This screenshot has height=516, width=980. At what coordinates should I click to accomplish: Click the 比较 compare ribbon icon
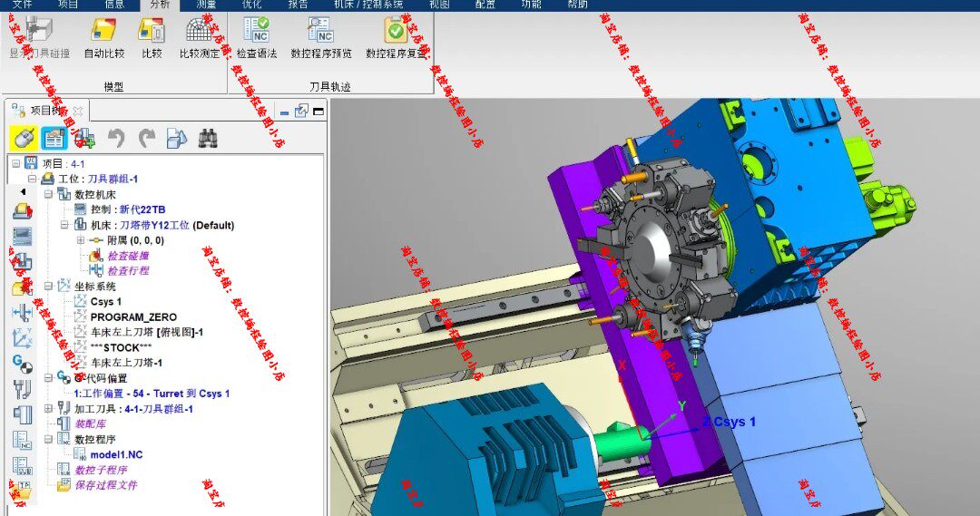tap(152, 37)
